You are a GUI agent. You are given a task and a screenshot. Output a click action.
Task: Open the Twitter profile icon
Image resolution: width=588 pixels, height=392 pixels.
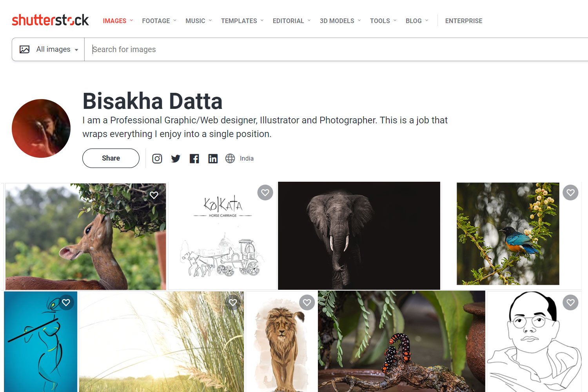tap(176, 159)
